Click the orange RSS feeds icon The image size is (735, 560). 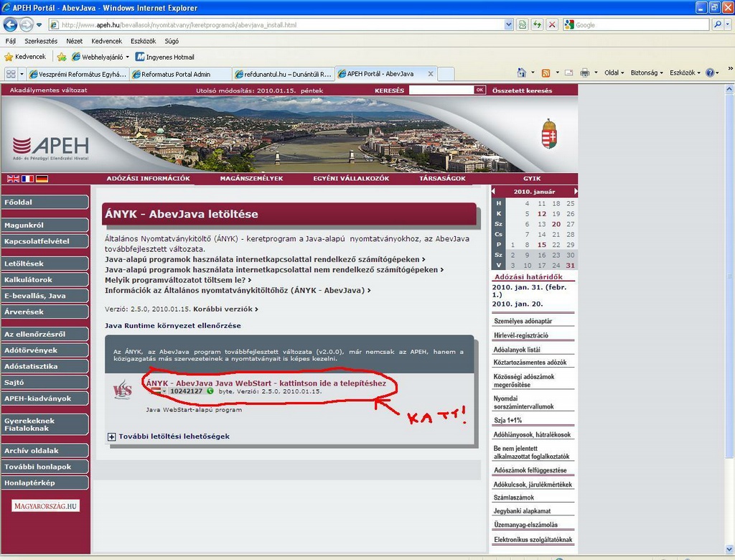point(546,73)
